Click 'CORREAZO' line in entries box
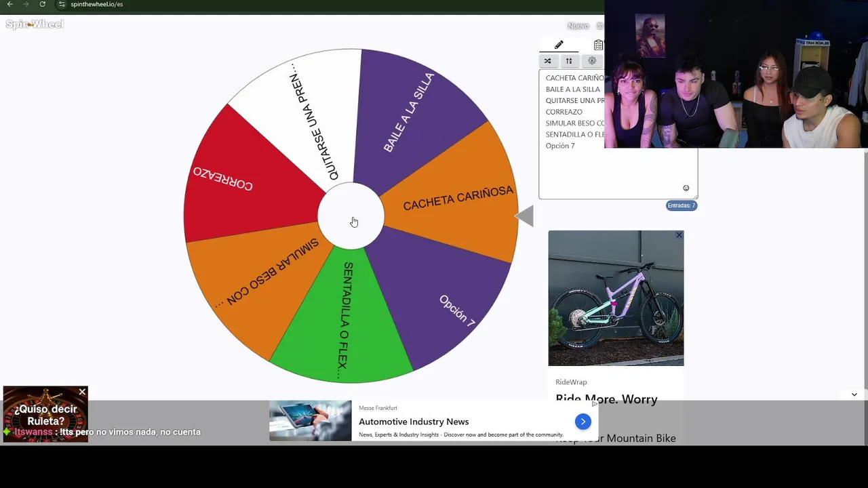868x488 pixels. (x=564, y=112)
